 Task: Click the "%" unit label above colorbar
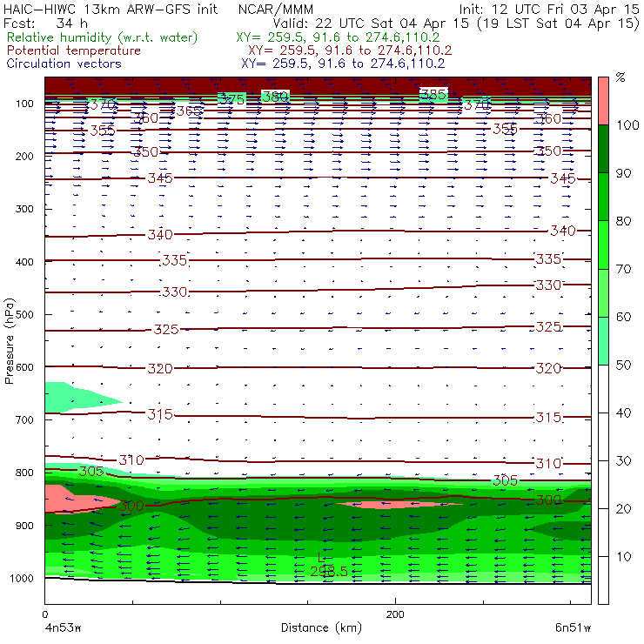click(621, 77)
